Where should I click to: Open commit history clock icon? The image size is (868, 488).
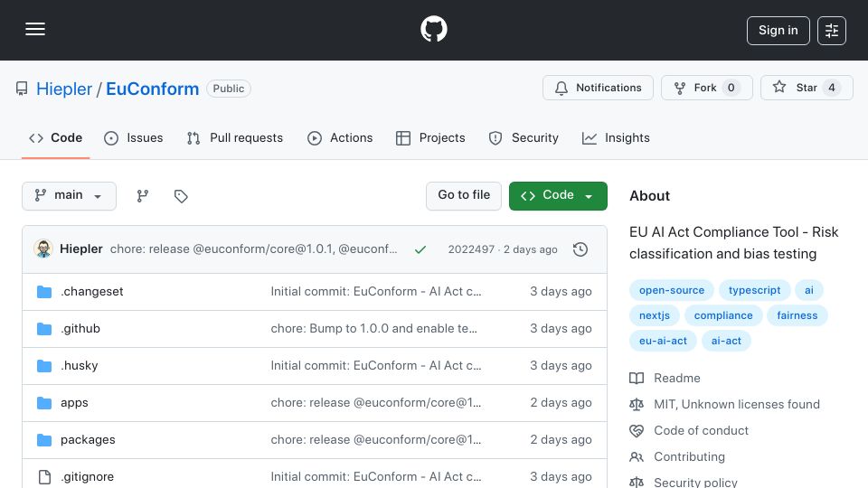click(x=580, y=249)
